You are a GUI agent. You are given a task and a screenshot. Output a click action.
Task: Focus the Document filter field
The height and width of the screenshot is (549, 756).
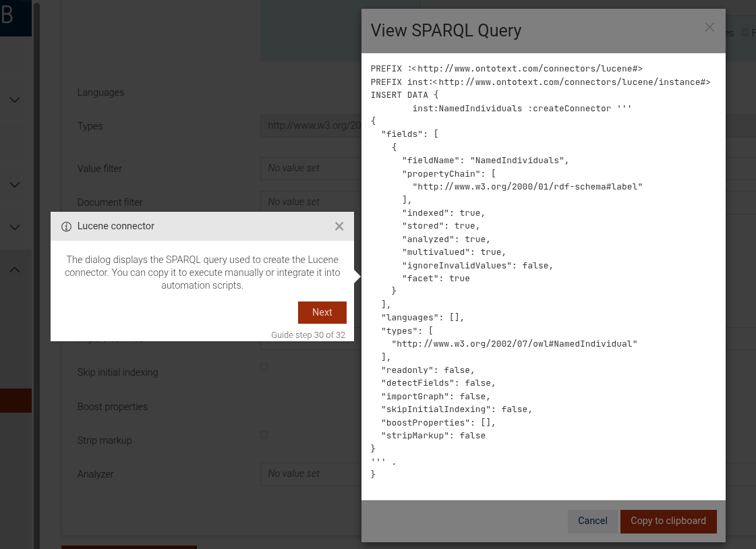[310, 202]
